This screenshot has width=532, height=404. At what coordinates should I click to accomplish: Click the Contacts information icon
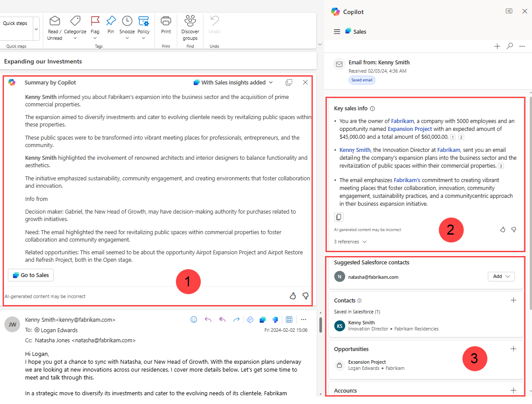[x=360, y=301]
